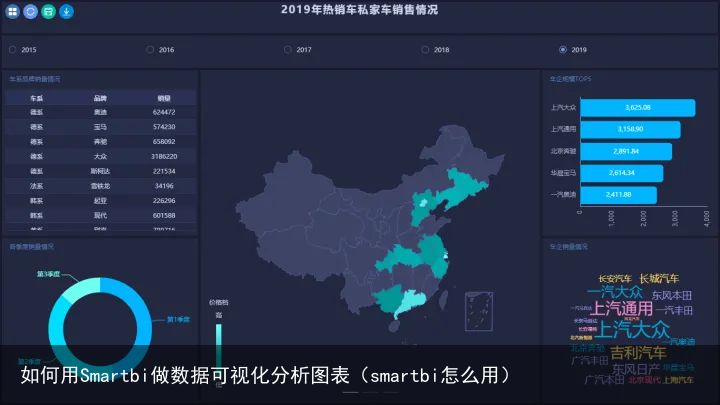Click the blue download arrow icon

tap(66, 11)
